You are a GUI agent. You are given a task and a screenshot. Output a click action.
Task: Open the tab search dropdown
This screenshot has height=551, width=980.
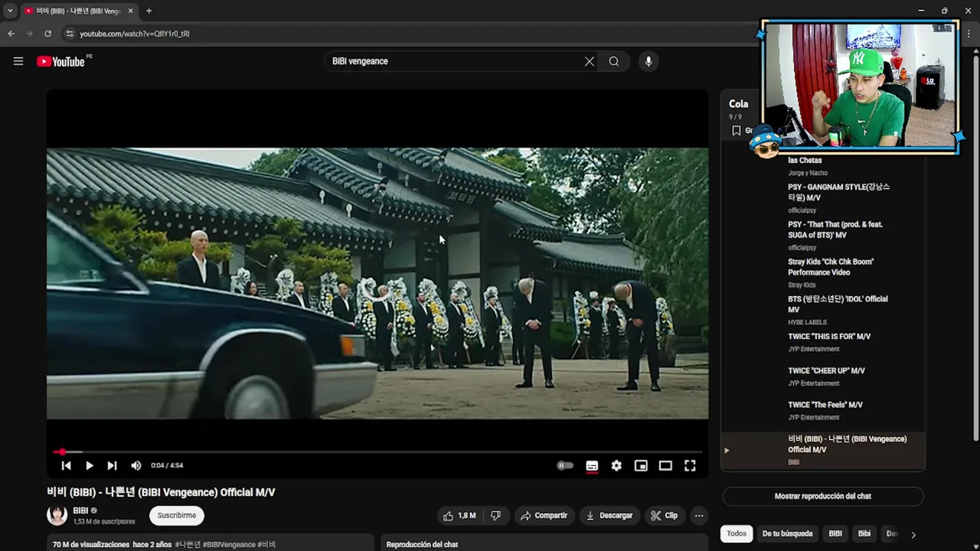[x=10, y=11]
